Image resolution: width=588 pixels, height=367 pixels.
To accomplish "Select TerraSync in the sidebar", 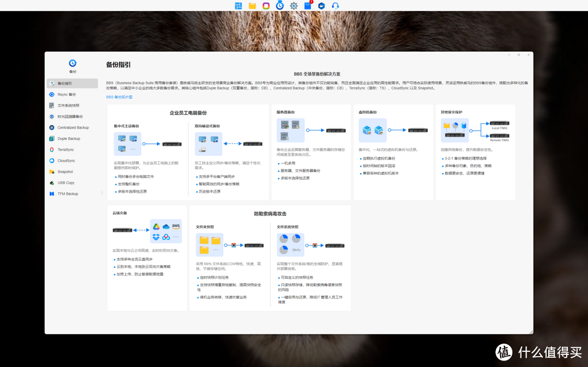I will 65,150.
